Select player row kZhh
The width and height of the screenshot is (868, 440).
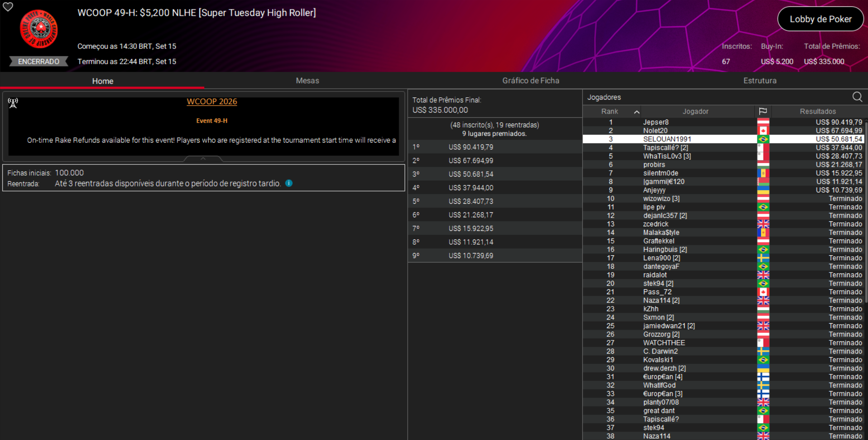click(x=723, y=309)
